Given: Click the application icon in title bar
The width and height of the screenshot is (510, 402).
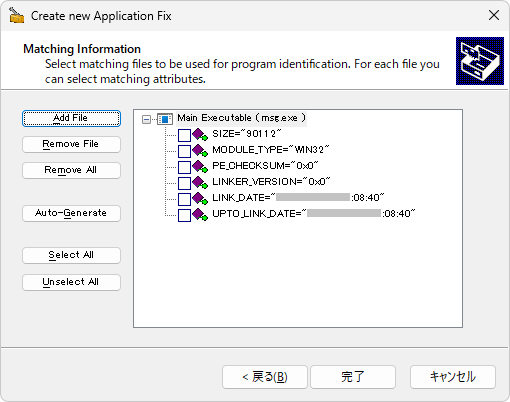Looking at the screenshot, I should (x=16, y=15).
